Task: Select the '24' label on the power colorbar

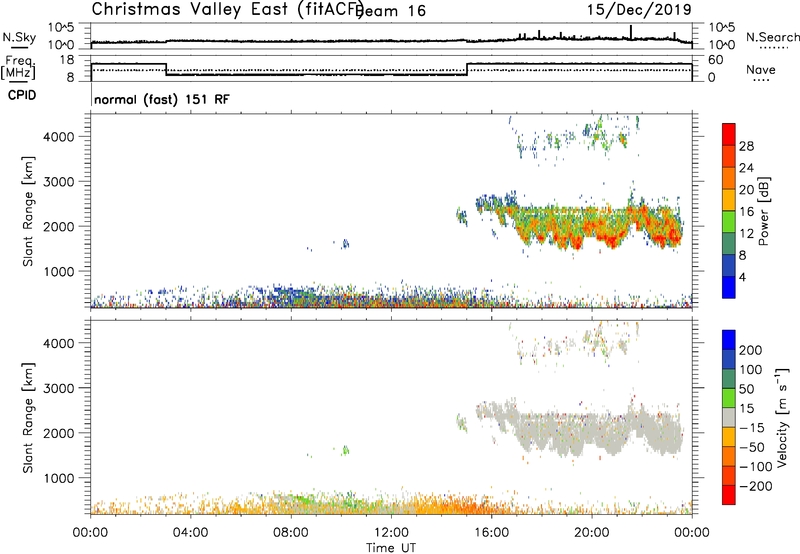Action: point(746,168)
